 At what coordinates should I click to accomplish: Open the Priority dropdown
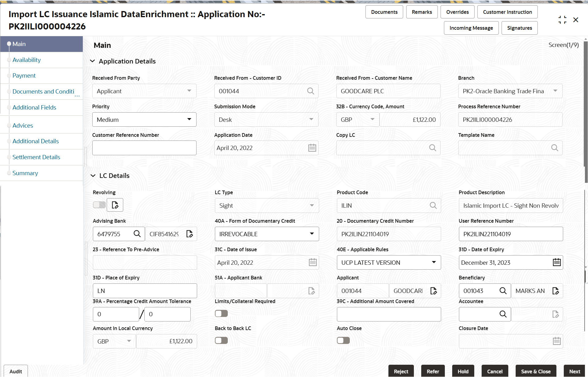144,120
